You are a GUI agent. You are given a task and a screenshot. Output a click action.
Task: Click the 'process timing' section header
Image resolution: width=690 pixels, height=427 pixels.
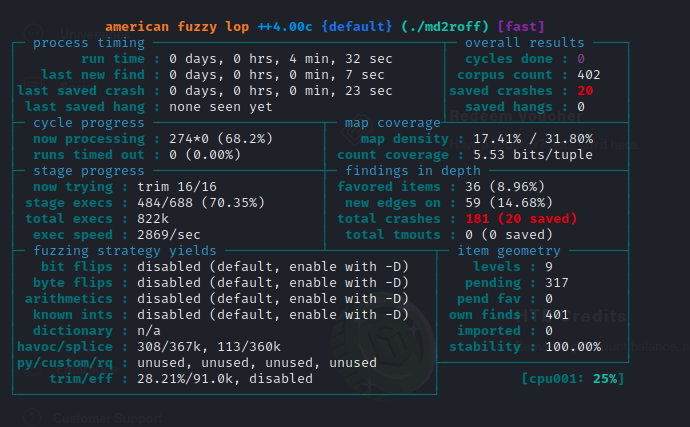[89, 43]
